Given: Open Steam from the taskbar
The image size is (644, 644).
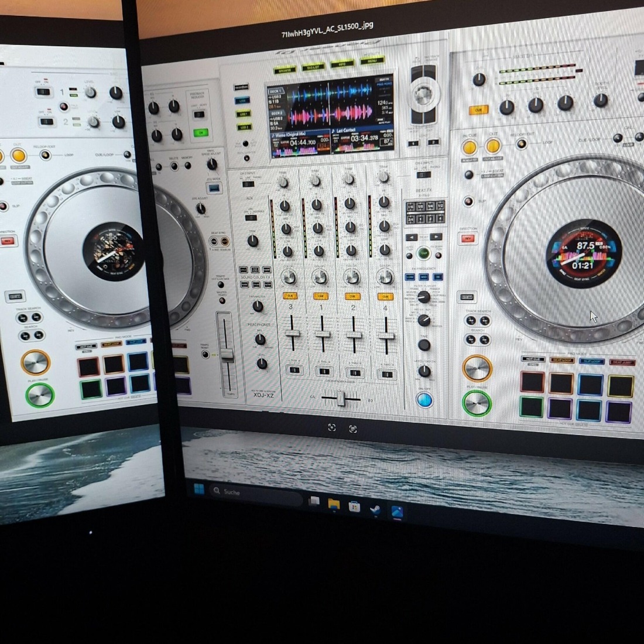Looking at the screenshot, I should (375, 510).
